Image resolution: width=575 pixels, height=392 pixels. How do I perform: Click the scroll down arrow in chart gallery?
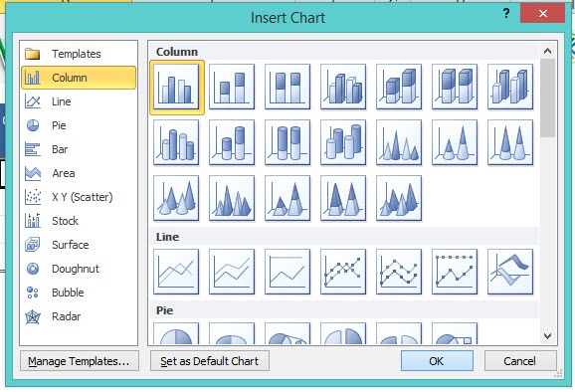(547, 335)
